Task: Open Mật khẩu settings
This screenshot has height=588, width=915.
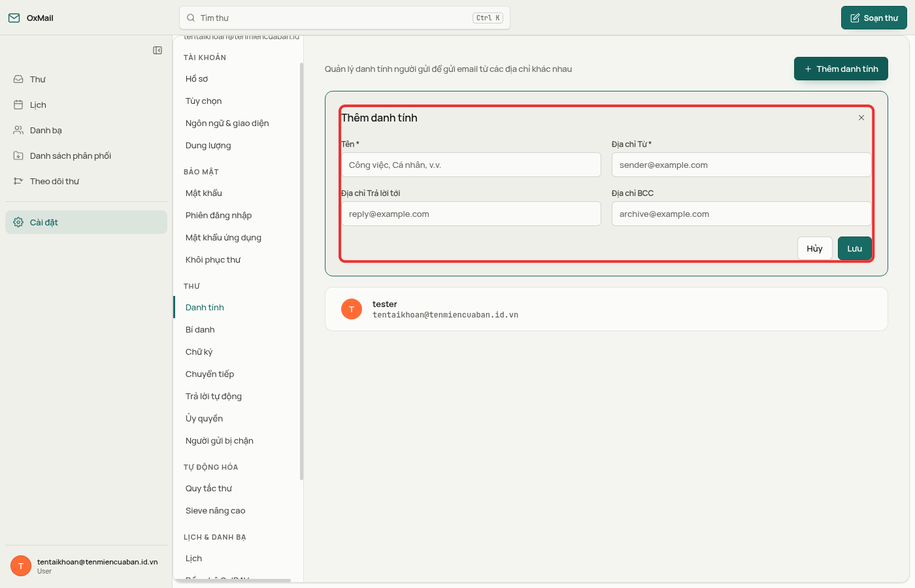Action: [237, 193]
